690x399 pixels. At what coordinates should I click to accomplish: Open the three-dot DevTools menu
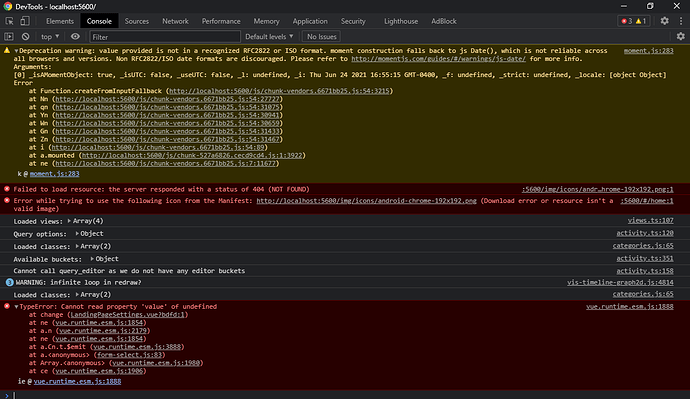[x=681, y=21]
